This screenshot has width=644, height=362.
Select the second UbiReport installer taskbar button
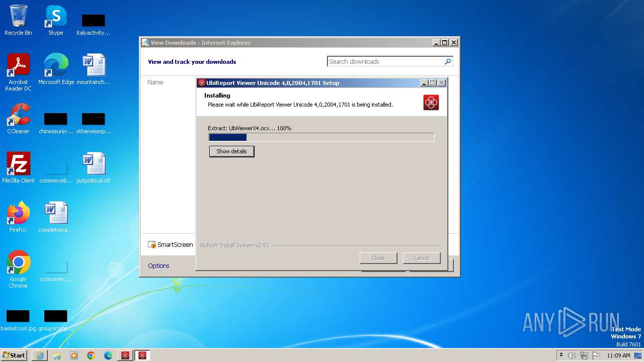[x=142, y=355]
